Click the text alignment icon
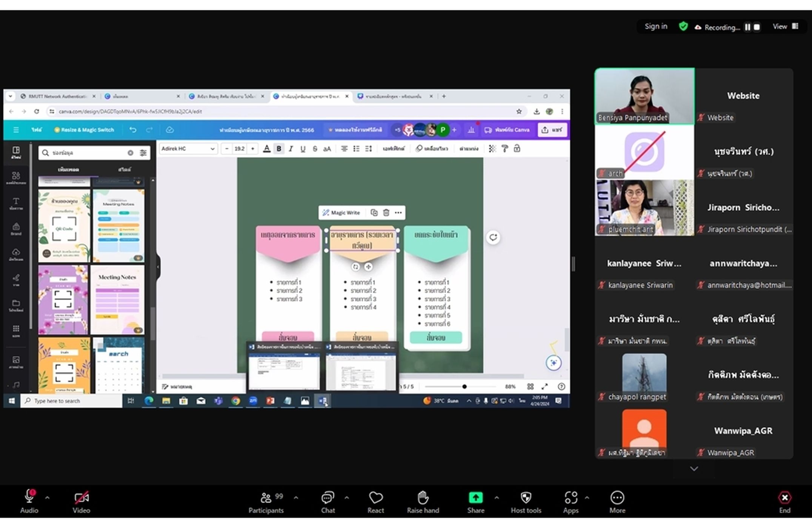The image size is (812, 528). point(344,149)
